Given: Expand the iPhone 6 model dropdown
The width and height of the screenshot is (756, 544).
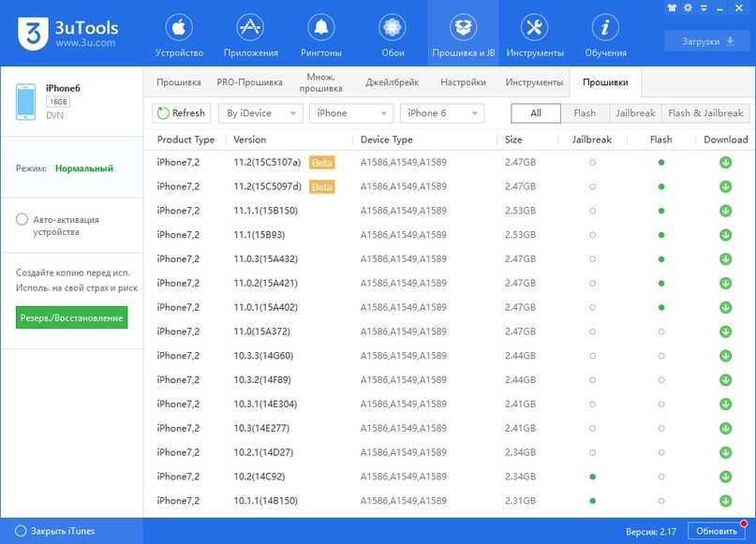Looking at the screenshot, I should tap(441, 113).
